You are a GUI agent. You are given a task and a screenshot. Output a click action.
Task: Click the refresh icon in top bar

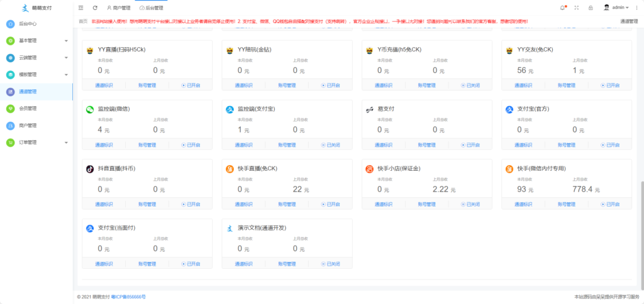click(95, 8)
